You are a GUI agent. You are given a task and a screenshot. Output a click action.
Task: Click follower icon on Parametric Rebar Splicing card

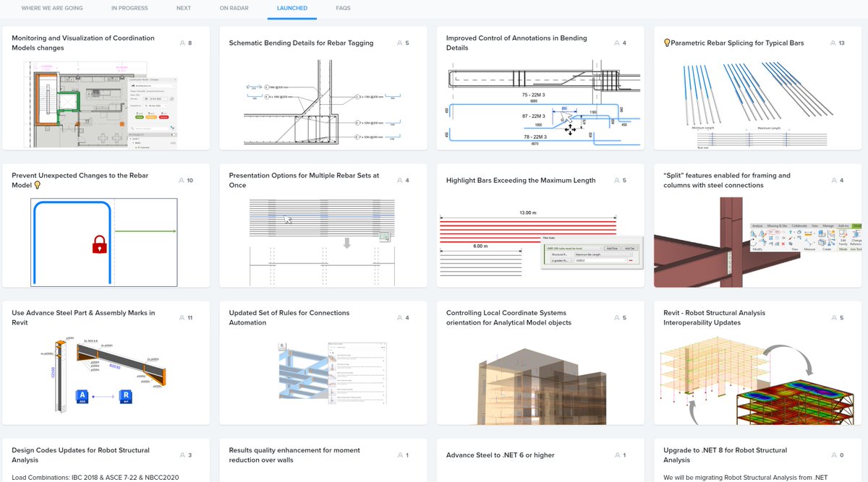833,43
